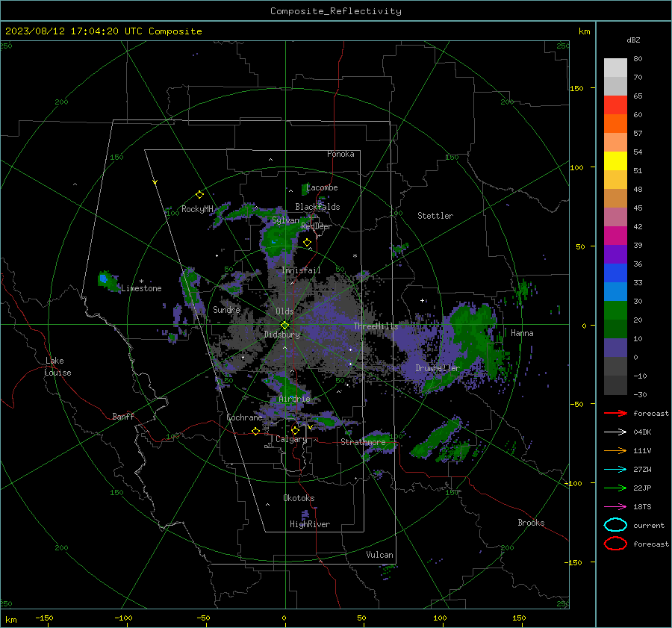672x628 pixels.
Task: Select the yellow 54 dBZ legend swatch
Action: tap(615, 161)
